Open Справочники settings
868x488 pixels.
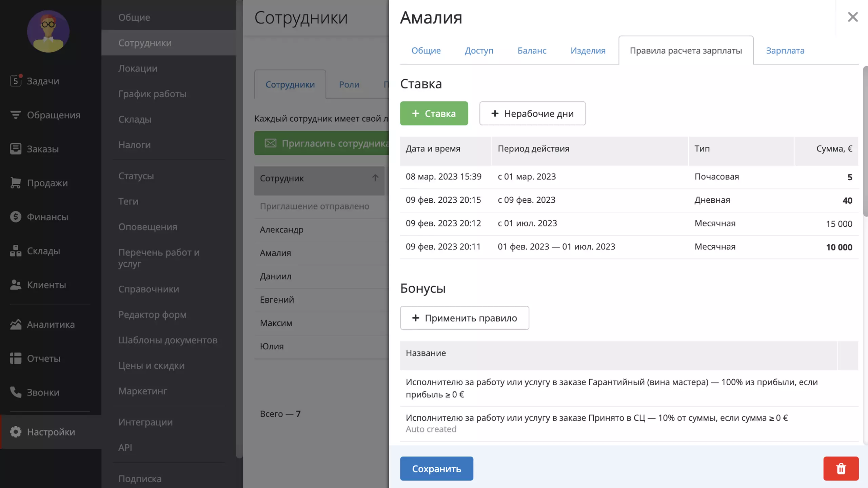coord(169,289)
